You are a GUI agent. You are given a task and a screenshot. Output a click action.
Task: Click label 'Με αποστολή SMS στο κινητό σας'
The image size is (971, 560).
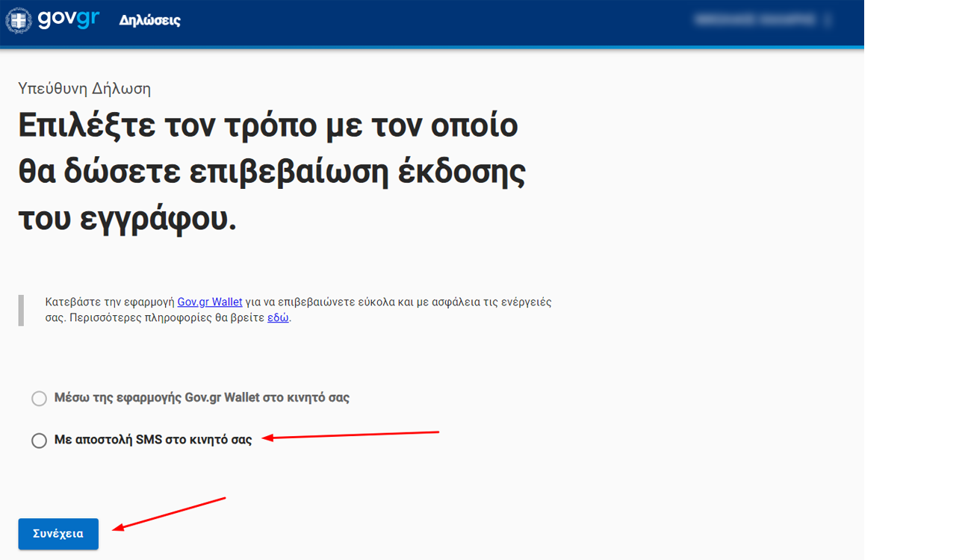point(153,440)
